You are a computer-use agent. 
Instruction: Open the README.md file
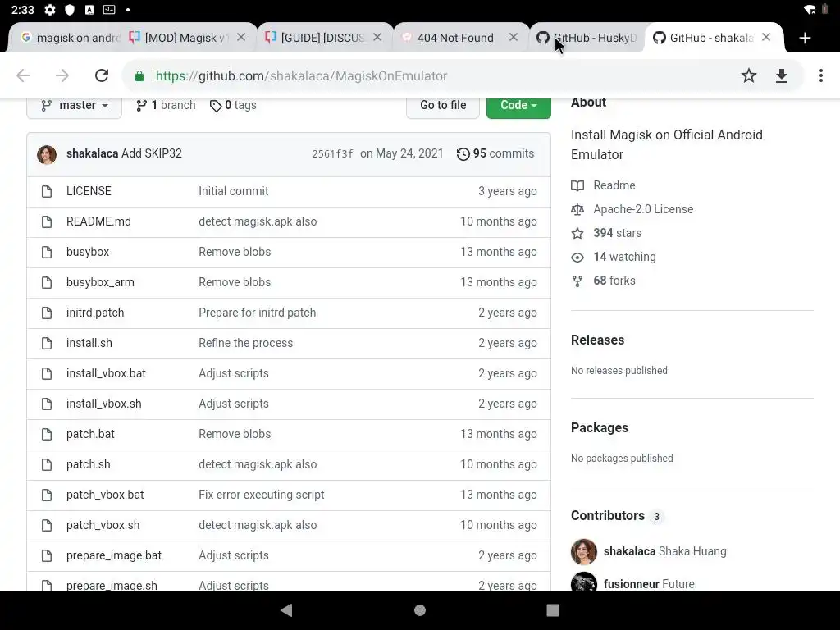[98, 221]
